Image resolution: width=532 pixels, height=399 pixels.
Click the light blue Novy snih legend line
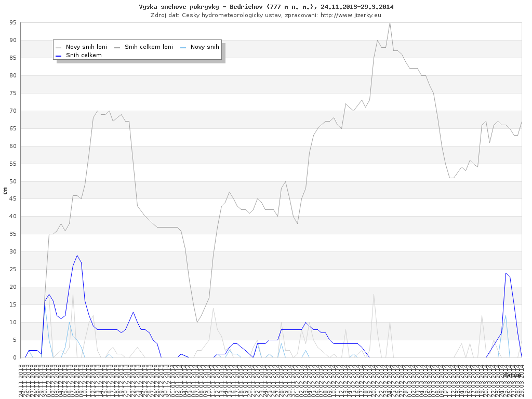coord(183,47)
